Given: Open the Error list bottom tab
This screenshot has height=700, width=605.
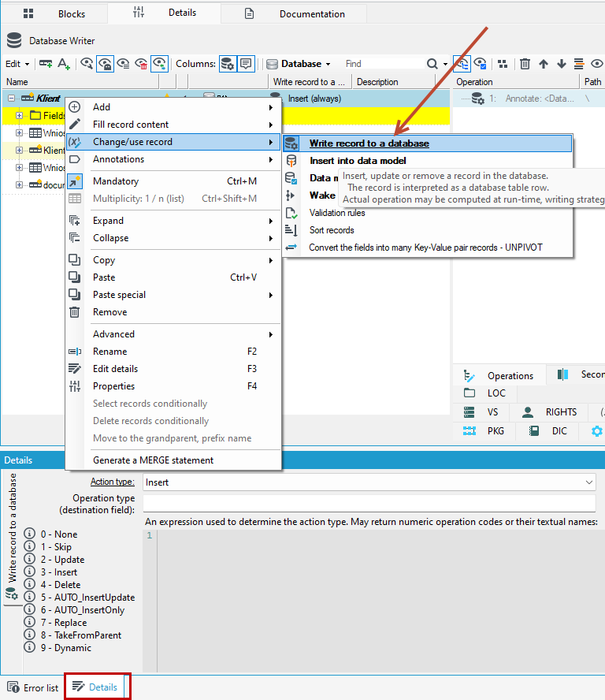Looking at the screenshot, I should click(33, 687).
